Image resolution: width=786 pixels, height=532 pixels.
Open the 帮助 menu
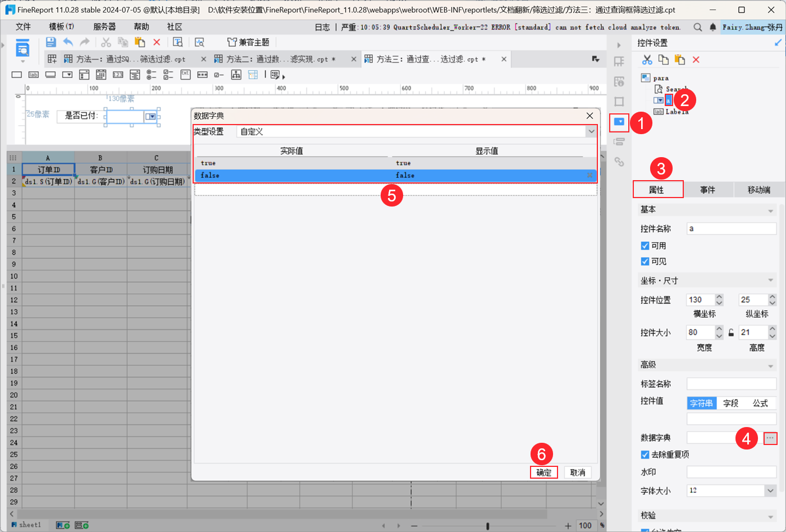click(141, 27)
